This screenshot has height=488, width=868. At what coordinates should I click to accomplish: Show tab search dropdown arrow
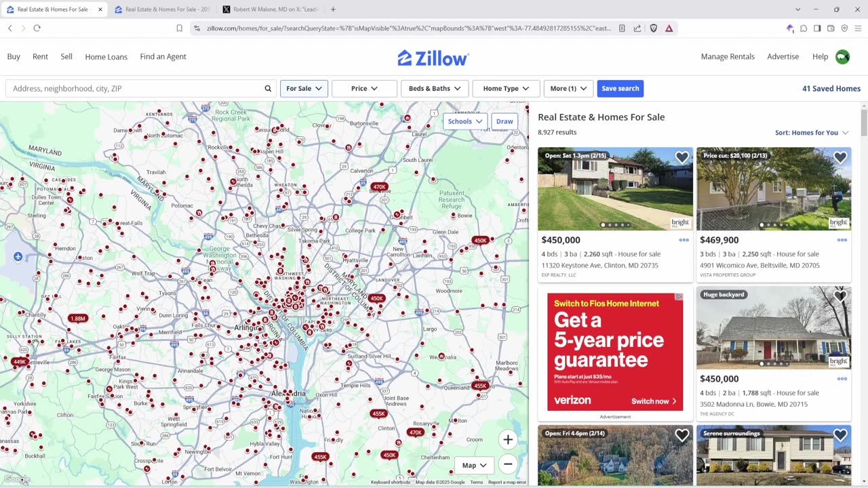(x=797, y=9)
